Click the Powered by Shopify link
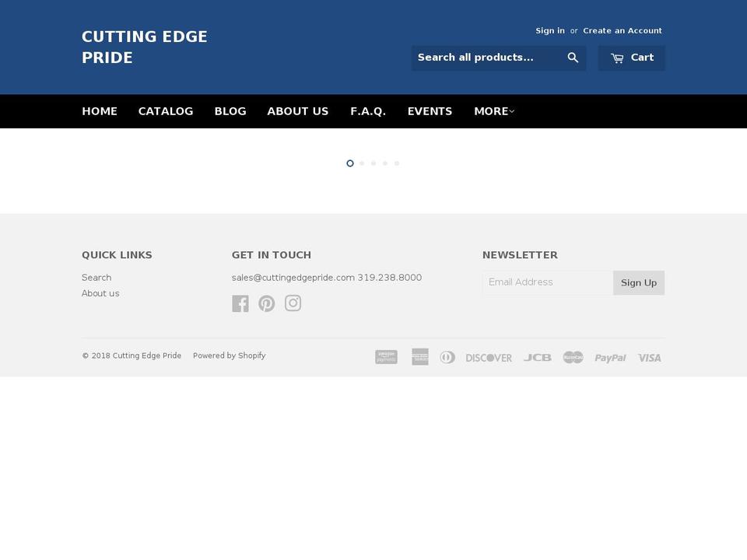The width and height of the screenshot is (747, 560). [x=229, y=355]
